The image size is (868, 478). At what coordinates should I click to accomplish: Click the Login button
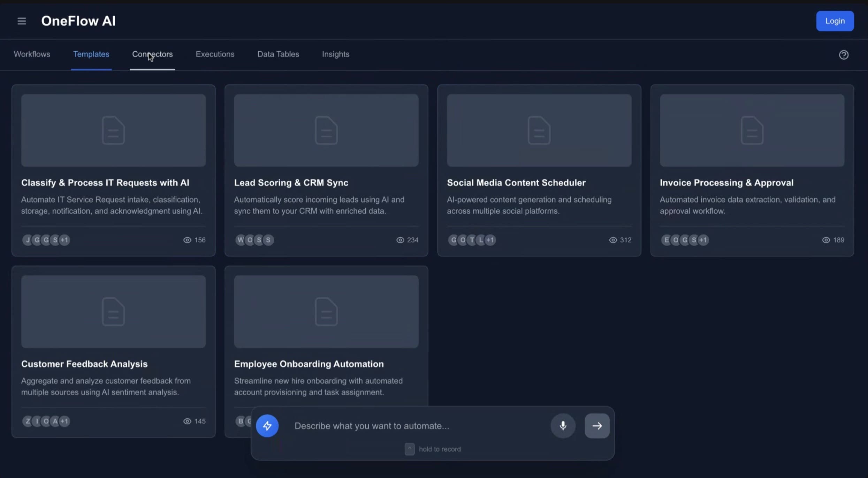coord(835,21)
